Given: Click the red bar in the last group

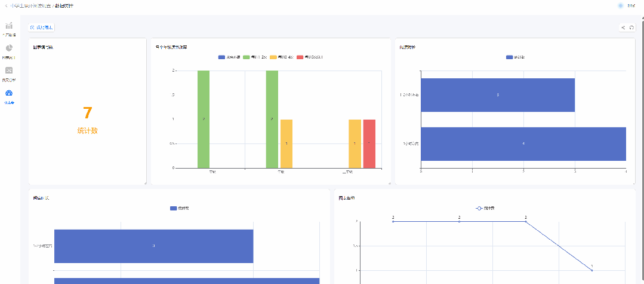Looking at the screenshot, I should 369,143.
